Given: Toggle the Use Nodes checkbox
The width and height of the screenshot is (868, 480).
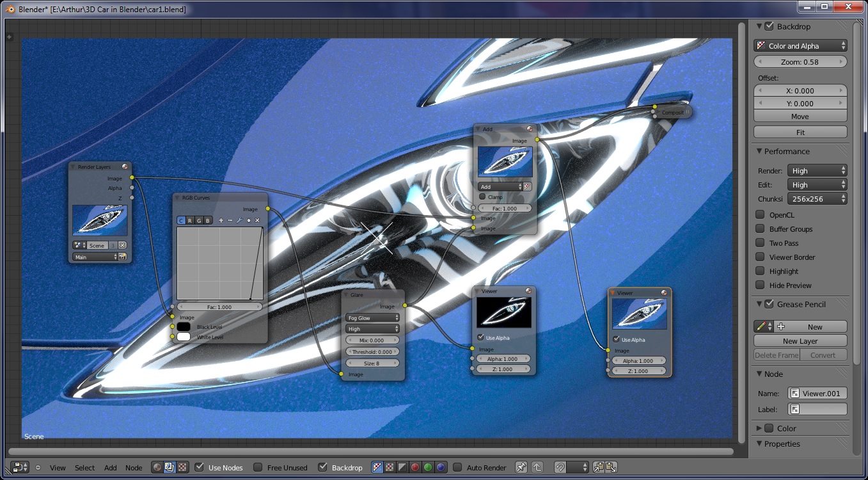Looking at the screenshot, I should tap(200, 467).
